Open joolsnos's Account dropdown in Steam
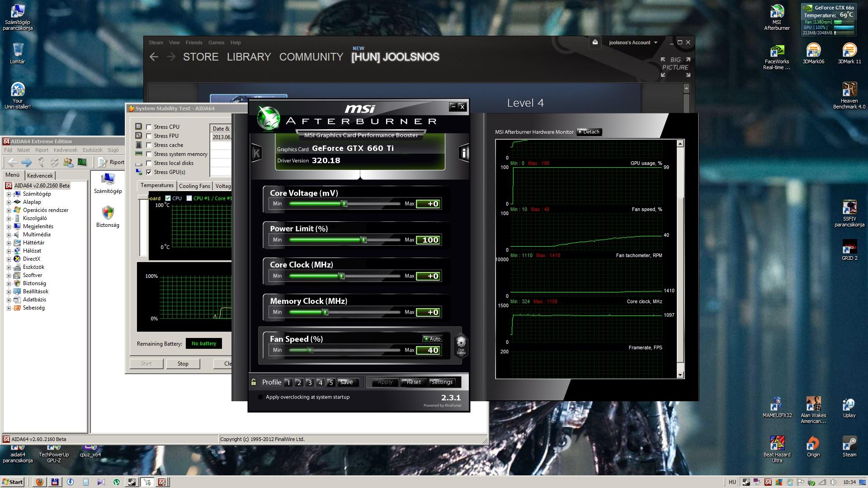 pos(633,42)
